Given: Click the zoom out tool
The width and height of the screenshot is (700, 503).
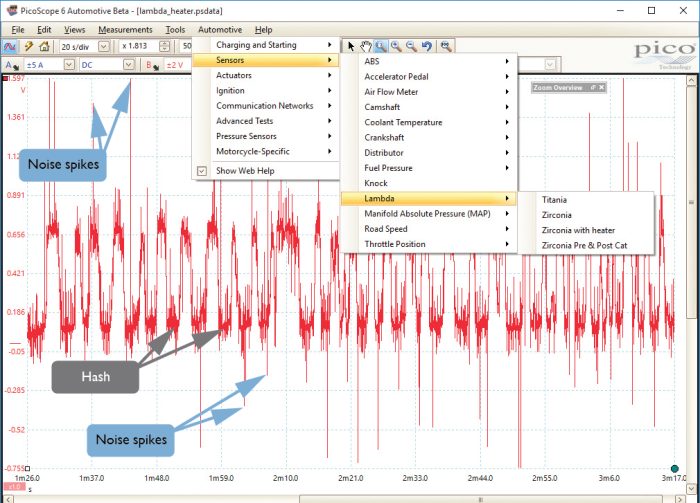Looking at the screenshot, I should point(411,46).
